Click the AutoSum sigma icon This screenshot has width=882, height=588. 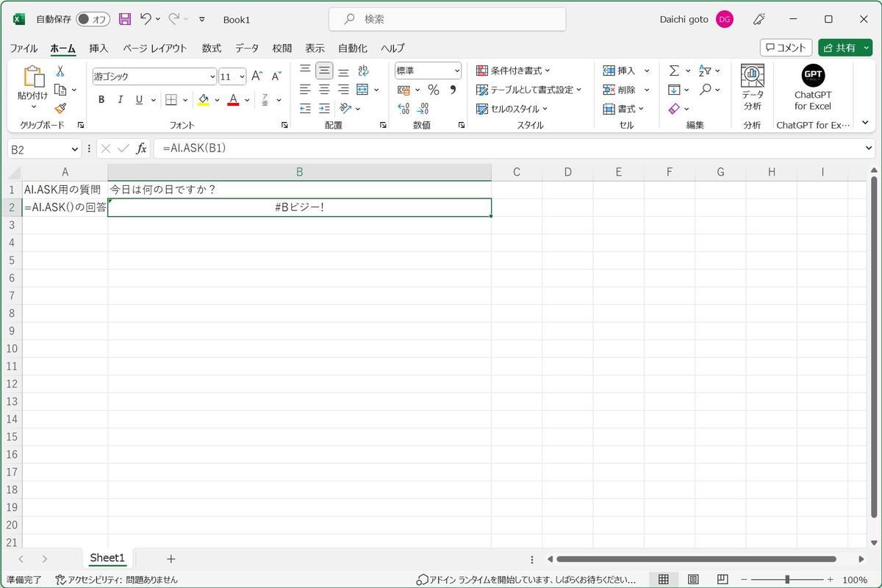[674, 71]
